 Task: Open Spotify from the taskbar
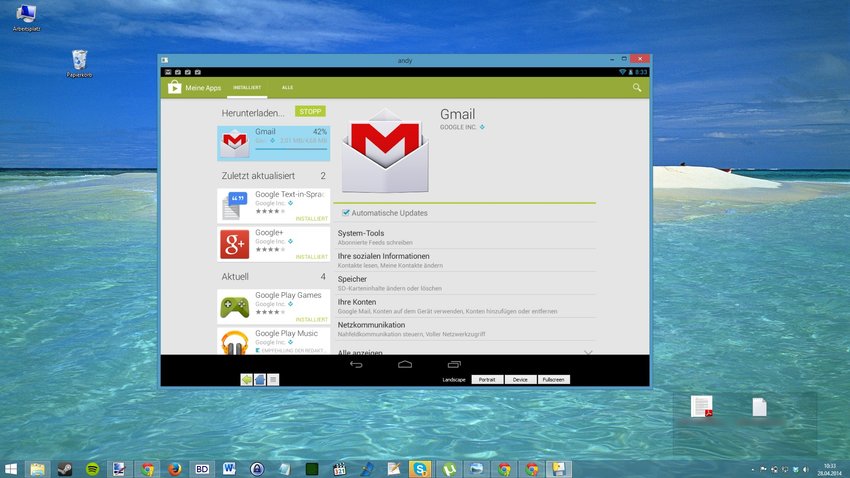point(93,469)
